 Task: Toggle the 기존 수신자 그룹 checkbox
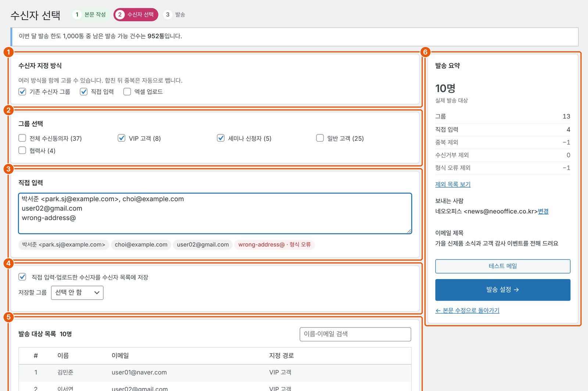pyautogui.click(x=22, y=91)
